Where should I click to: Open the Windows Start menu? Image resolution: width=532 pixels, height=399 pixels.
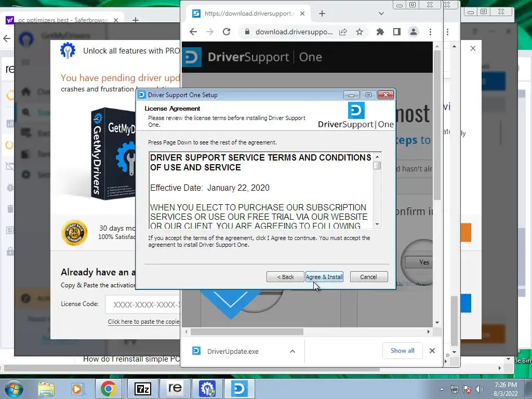pos(14,389)
